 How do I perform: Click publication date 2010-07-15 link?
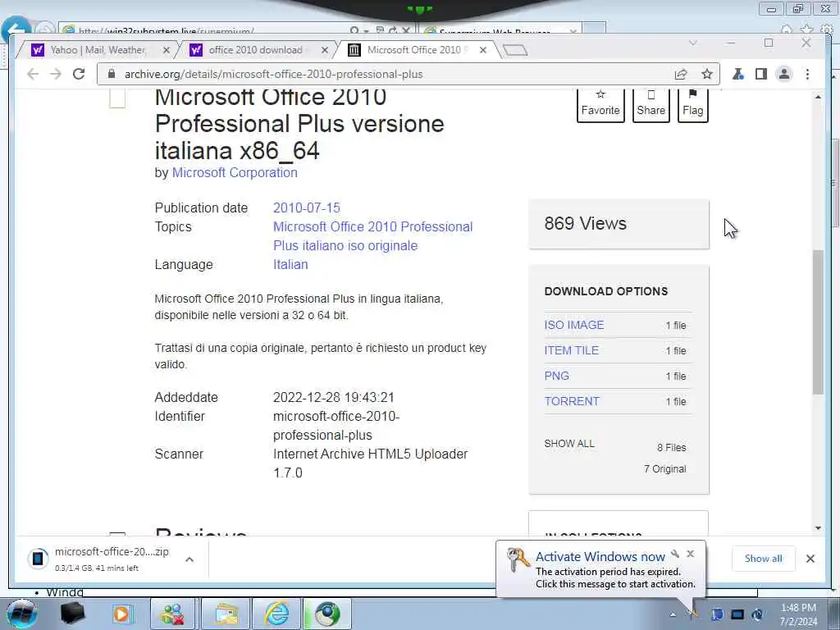[307, 208]
